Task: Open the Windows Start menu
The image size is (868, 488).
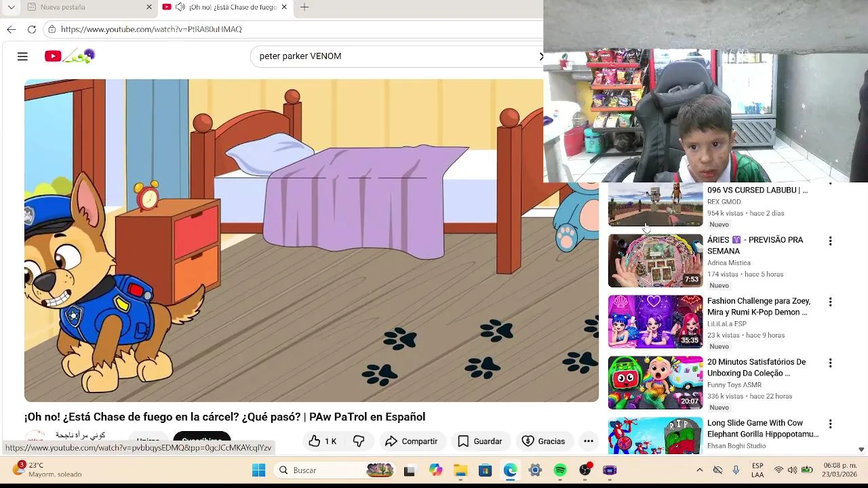Action: coord(258,470)
